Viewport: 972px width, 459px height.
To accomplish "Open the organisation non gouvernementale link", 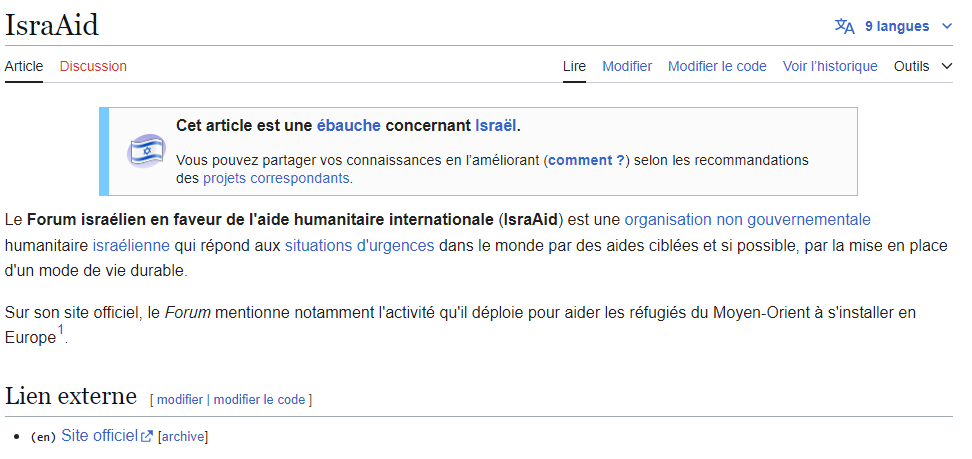I will click(x=748, y=220).
